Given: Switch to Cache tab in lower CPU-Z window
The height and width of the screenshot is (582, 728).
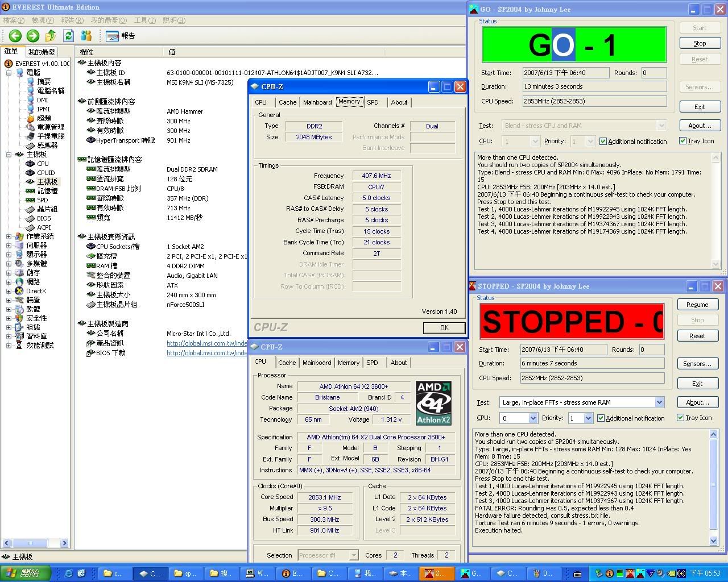Looking at the screenshot, I should 287,363.
